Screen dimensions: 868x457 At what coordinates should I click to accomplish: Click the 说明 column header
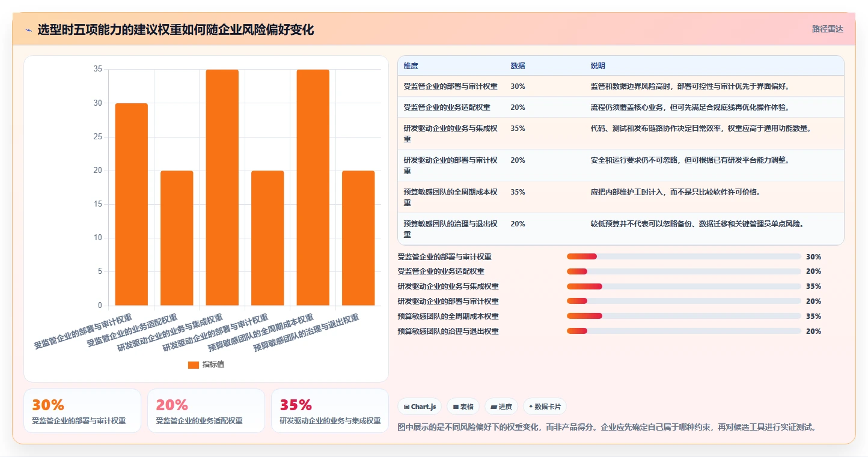click(598, 66)
